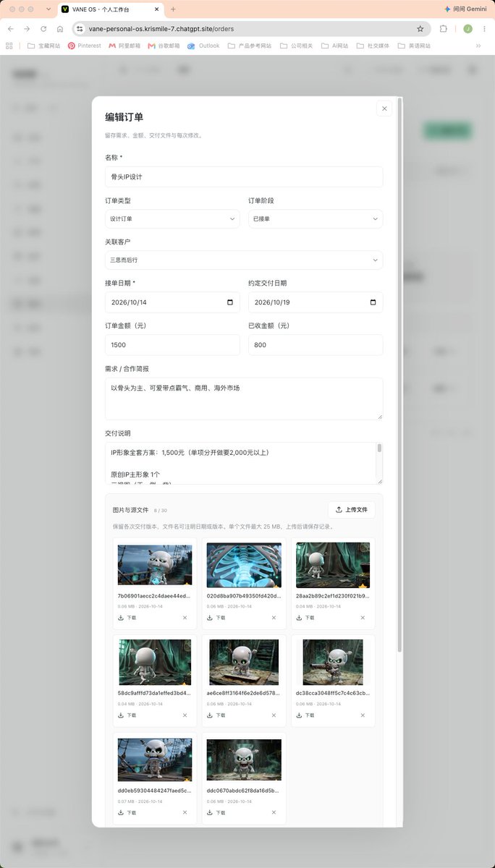Click the dialog's vertical scrollbar
Viewport: 495px width, 868px height.
pyautogui.click(x=399, y=376)
